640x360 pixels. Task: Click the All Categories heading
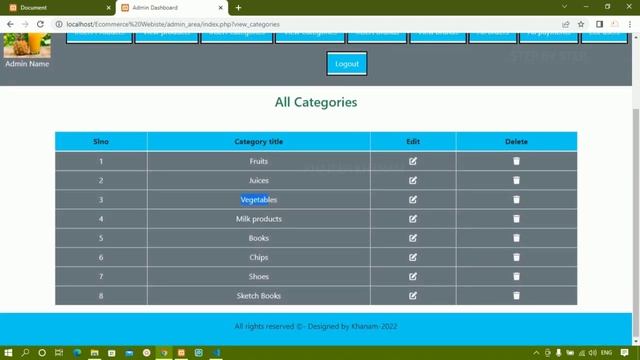pos(316,102)
